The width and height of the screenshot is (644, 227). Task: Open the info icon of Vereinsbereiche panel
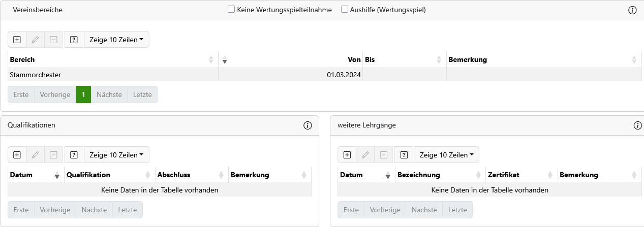632,10
